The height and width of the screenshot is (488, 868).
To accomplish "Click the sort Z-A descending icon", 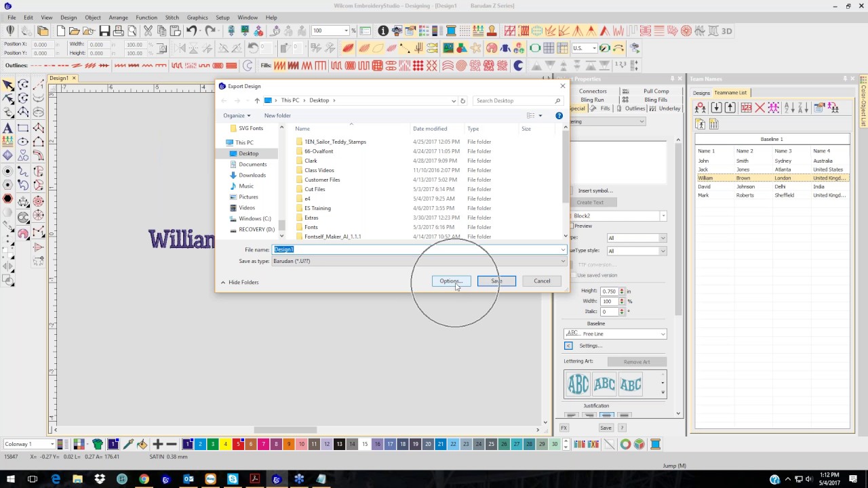I will [x=803, y=108].
